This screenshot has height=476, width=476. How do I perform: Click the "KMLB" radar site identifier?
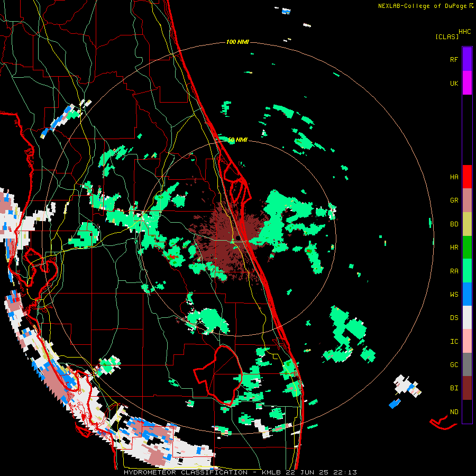[271, 472]
